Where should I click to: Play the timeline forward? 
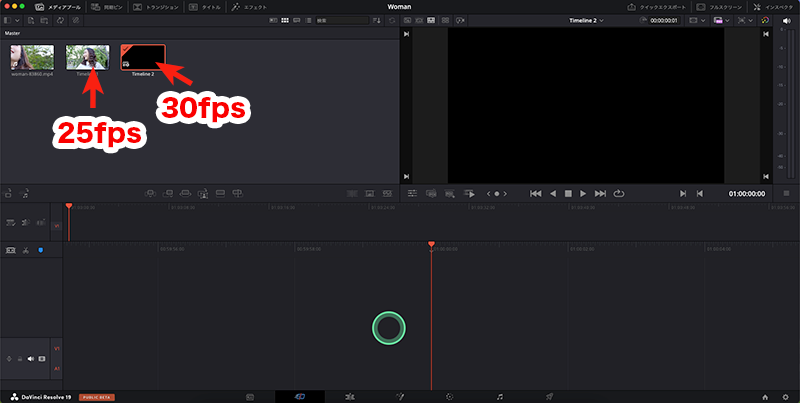click(583, 193)
